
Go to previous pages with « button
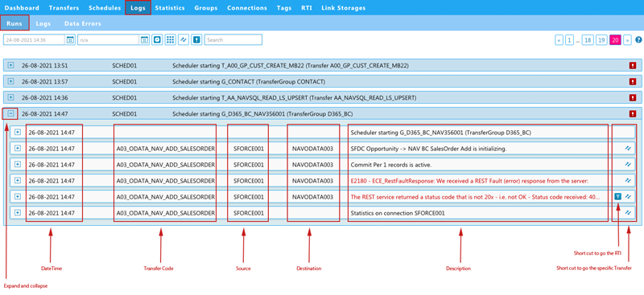coord(559,40)
